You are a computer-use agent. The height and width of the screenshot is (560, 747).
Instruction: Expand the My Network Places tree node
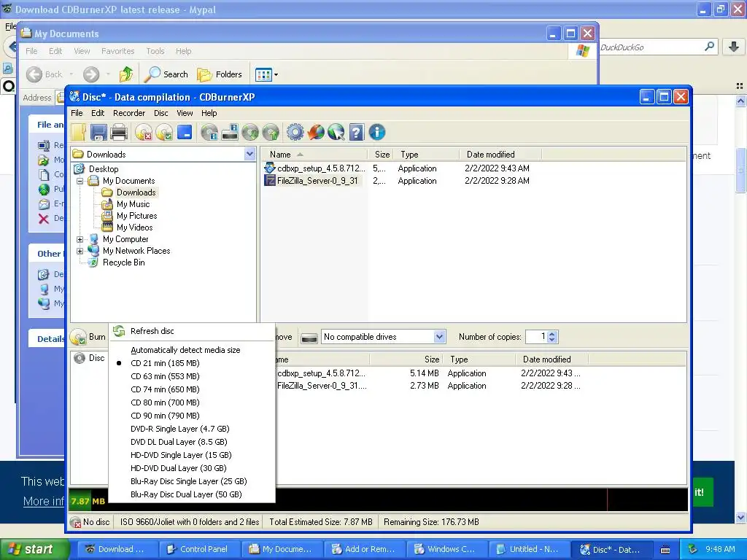[80, 251]
